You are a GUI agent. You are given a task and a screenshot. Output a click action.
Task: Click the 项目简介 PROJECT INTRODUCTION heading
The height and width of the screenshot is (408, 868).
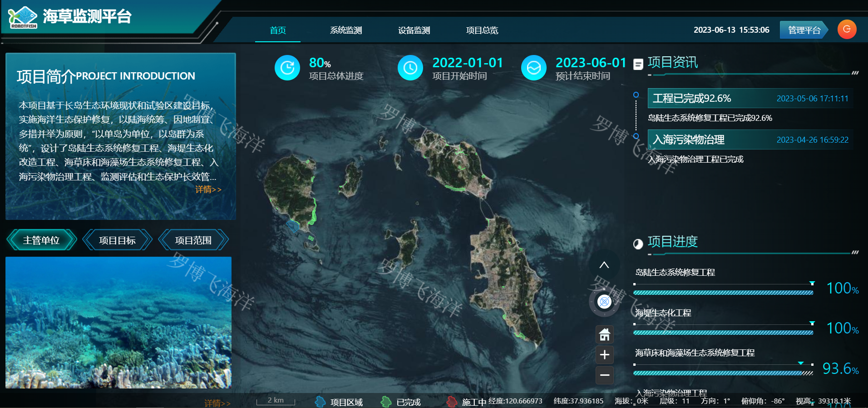pyautogui.click(x=106, y=76)
